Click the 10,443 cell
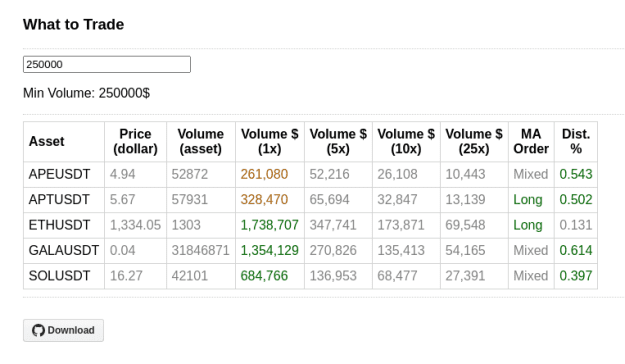Image resolution: width=625 pixels, height=364 pixels. [x=474, y=174]
